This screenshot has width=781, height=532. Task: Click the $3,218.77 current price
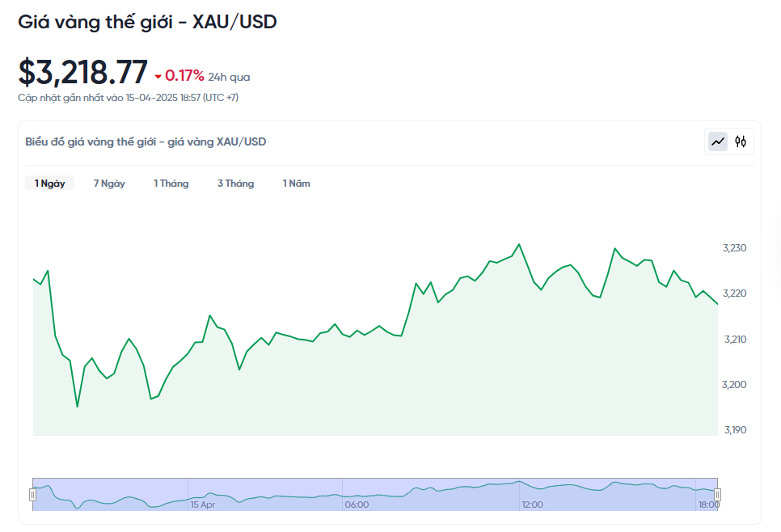83,73
